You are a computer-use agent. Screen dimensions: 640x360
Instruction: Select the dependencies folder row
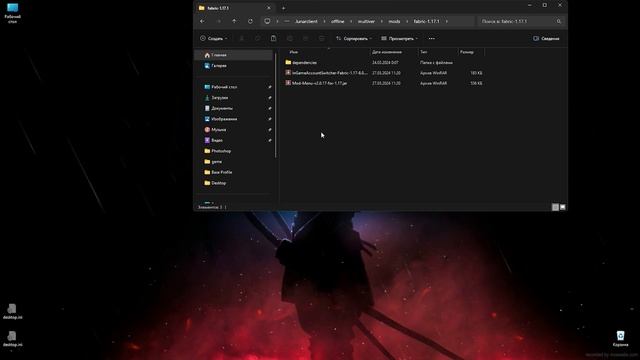(x=384, y=62)
